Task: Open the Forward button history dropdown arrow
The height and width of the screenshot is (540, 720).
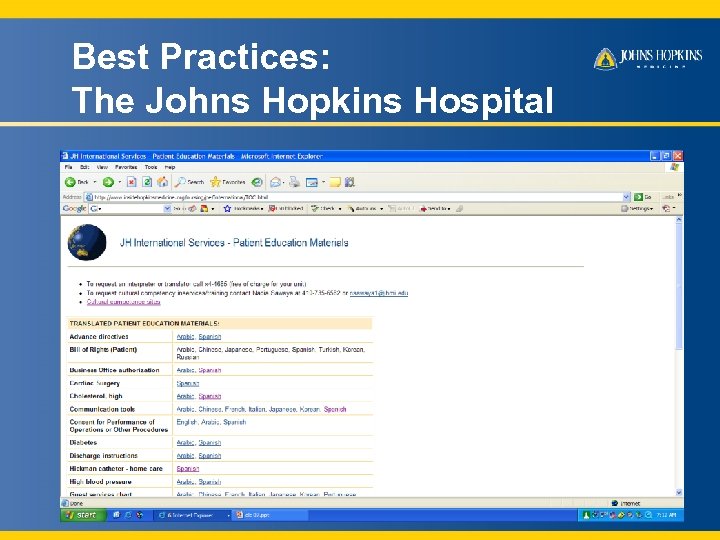Action: pos(120,182)
